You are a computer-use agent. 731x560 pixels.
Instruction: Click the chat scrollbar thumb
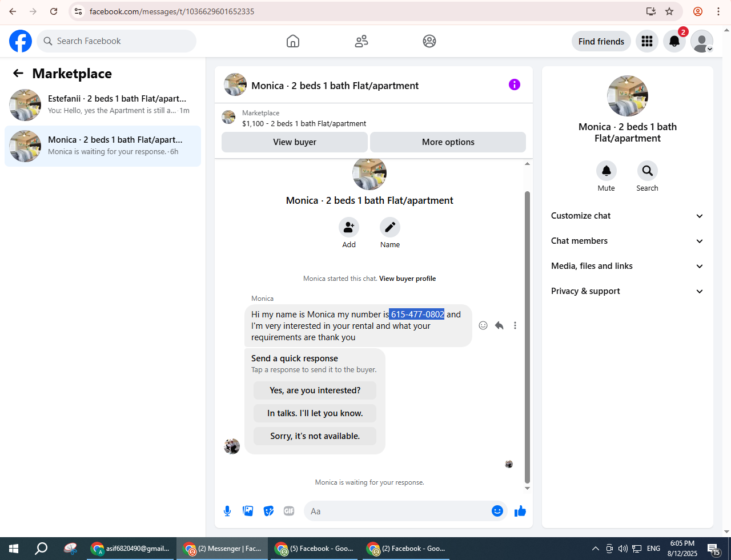527,337
